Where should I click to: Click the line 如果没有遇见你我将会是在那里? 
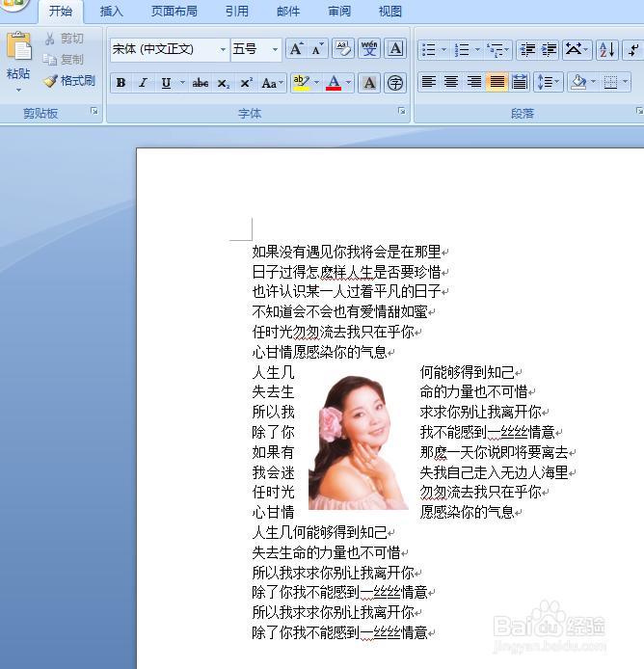(x=346, y=252)
